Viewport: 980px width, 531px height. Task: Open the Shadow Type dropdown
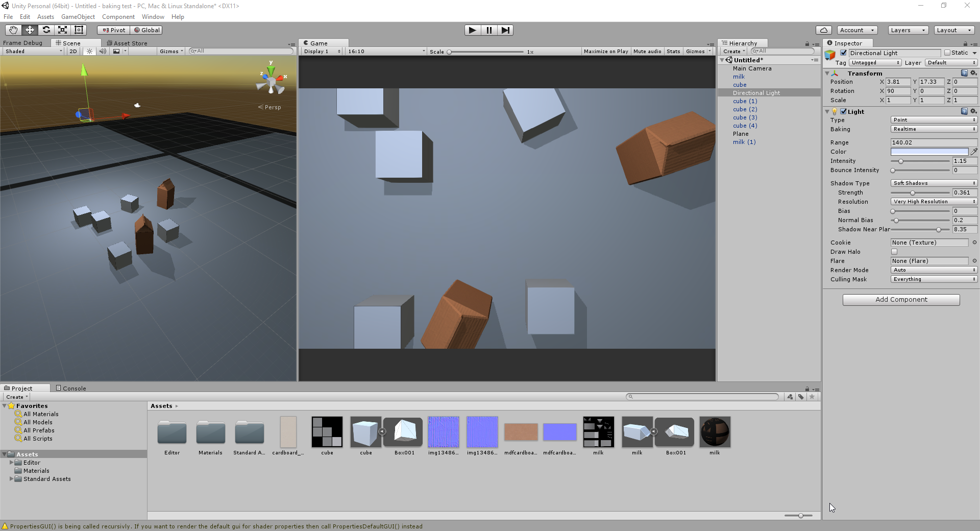[x=934, y=183]
